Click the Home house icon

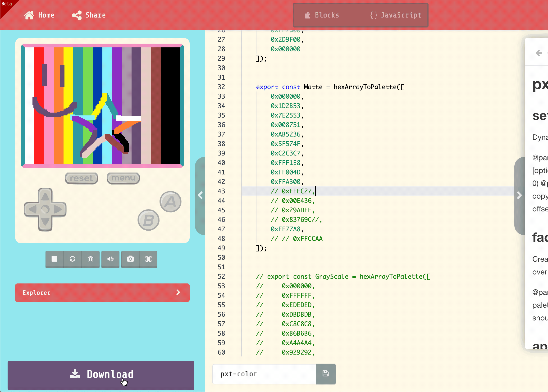click(29, 15)
